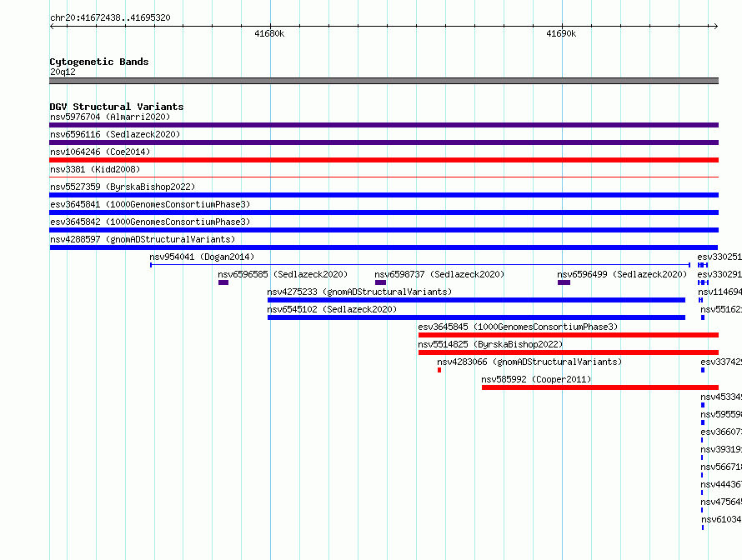Open nsv954041 (Dogan2014) variant label

[x=202, y=257]
